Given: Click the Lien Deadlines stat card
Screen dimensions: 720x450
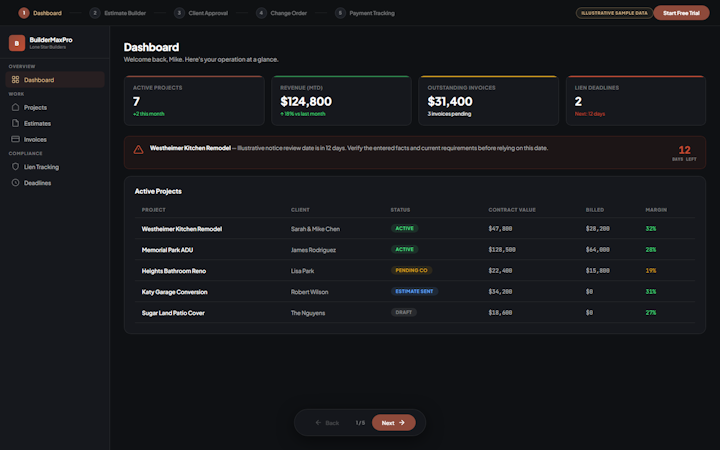Looking at the screenshot, I should pyautogui.click(x=636, y=101).
